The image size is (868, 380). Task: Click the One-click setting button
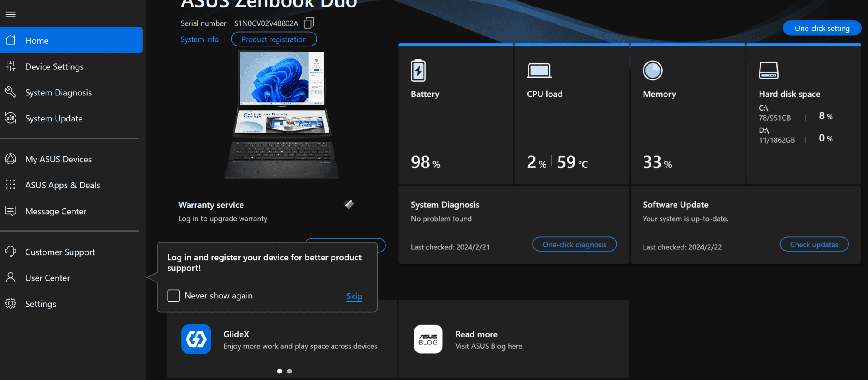tap(822, 28)
